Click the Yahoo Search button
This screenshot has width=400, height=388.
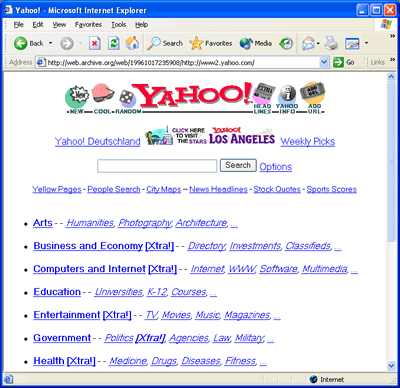click(238, 165)
